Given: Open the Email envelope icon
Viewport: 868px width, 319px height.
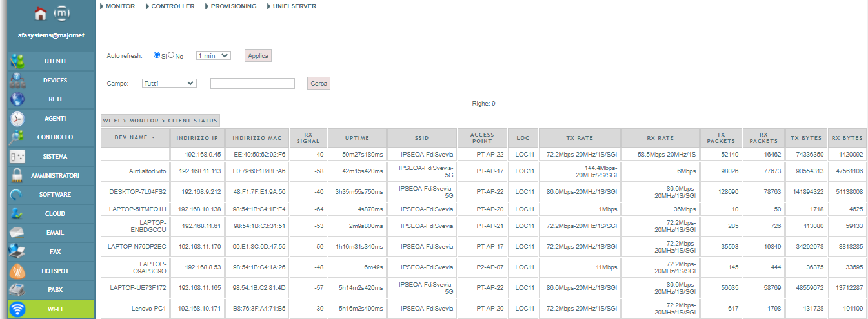Looking at the screenshot, I should (17, 233).
